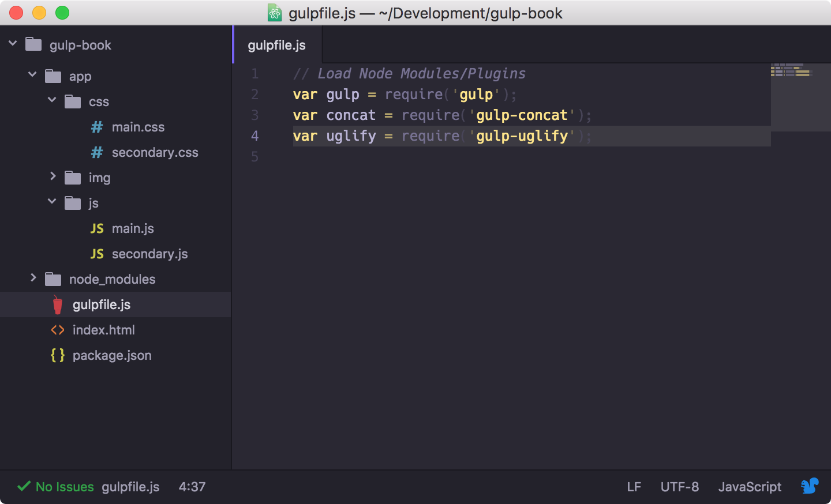Click the JS icon beside main.js
Screen dimensions: 831x504
(x=97, y=228)
